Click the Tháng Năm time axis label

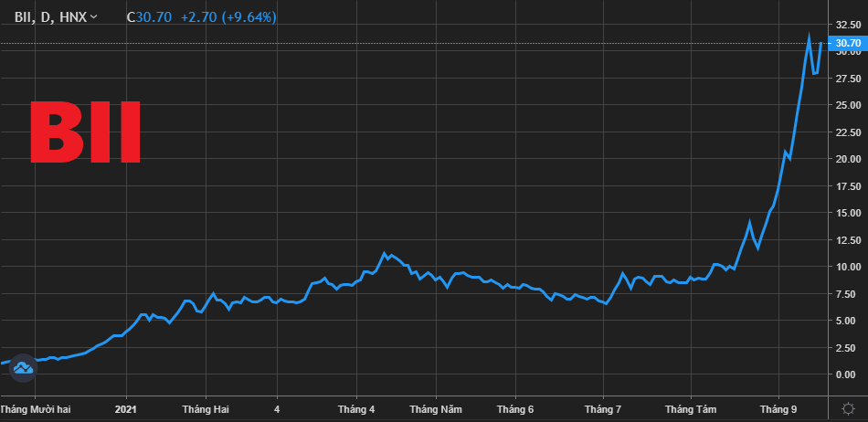coord(436,410)
